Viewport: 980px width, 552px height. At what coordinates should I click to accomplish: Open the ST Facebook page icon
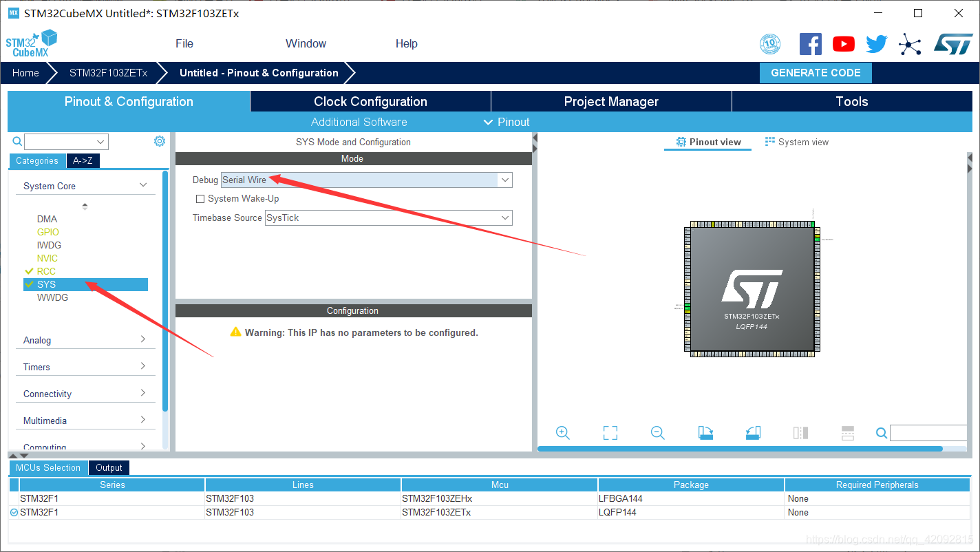click(811, 44)
